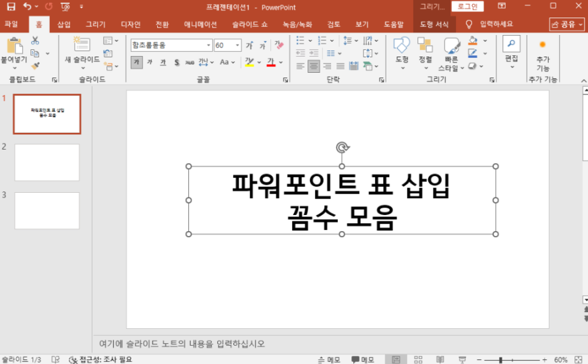Open the 삽입 tab
588x364 pixels.
[64, 24]
